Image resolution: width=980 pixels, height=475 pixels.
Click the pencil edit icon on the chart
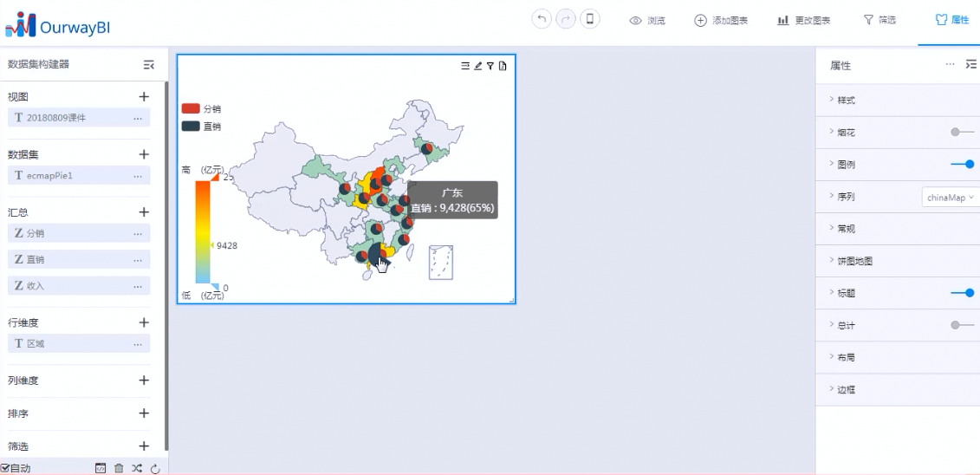click(477, 66)
